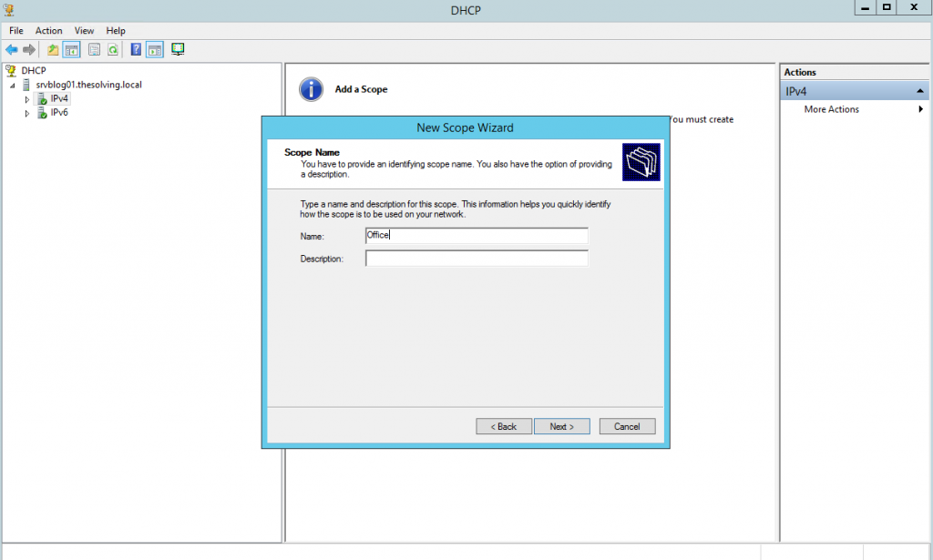Click the DHCP app icon in title bar
This screenshot has width=933, height=560.
click(x=9, y=9)
